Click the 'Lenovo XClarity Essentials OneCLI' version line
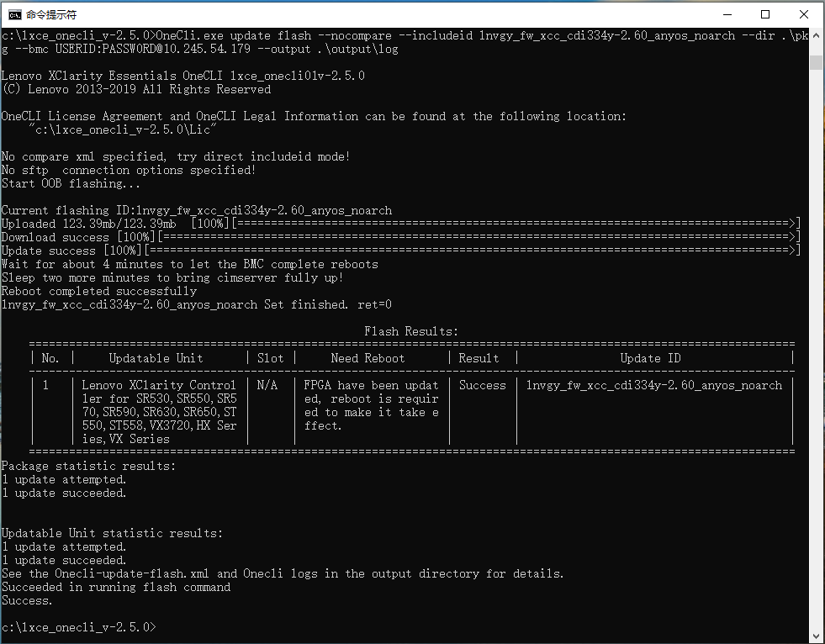This screenshot has width=825, height=644. [183, 76]
